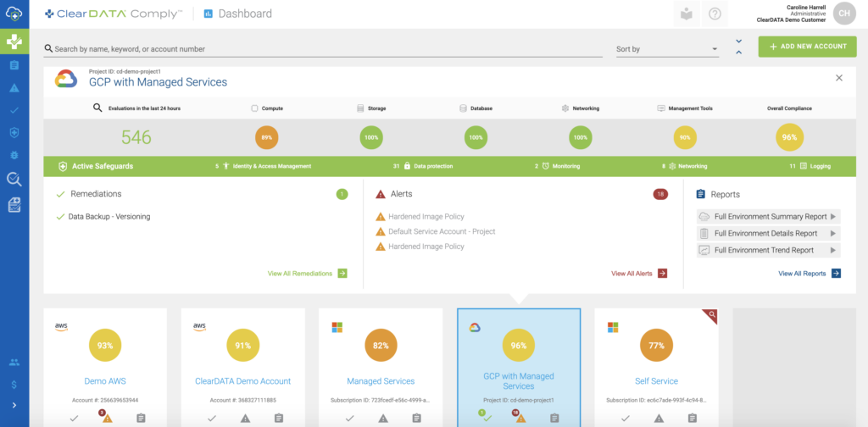868x427 pixels.
Task: Click Self Service card alerts icon
Action: click(x=659, y=419)
